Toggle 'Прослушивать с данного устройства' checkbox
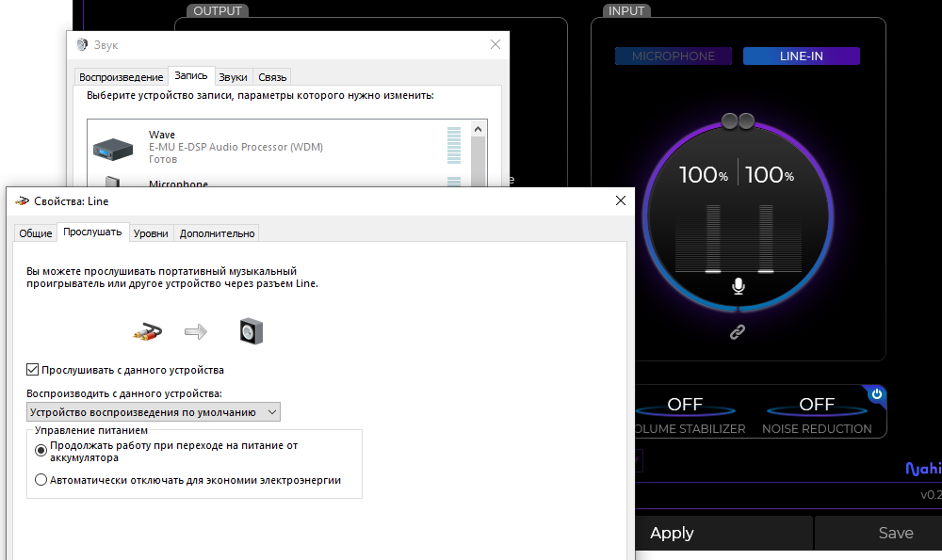Viewport: 942px width, 560px height. tap(33, 370)
